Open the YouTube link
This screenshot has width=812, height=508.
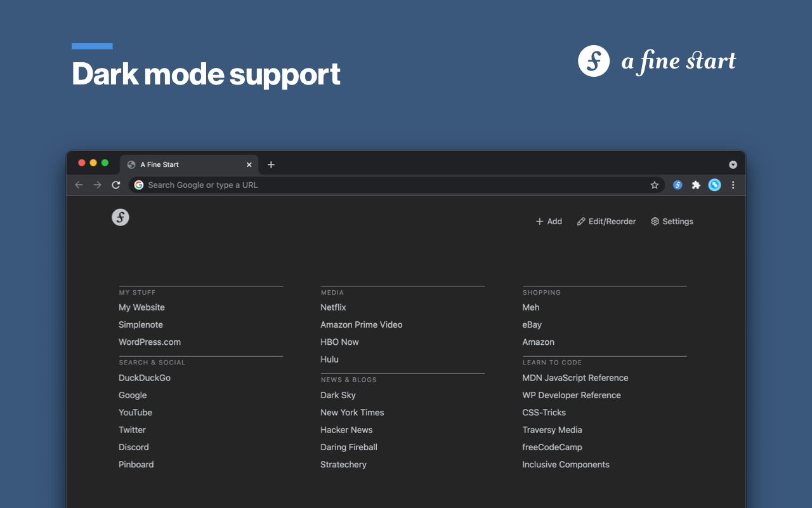(x=135, y=412)
